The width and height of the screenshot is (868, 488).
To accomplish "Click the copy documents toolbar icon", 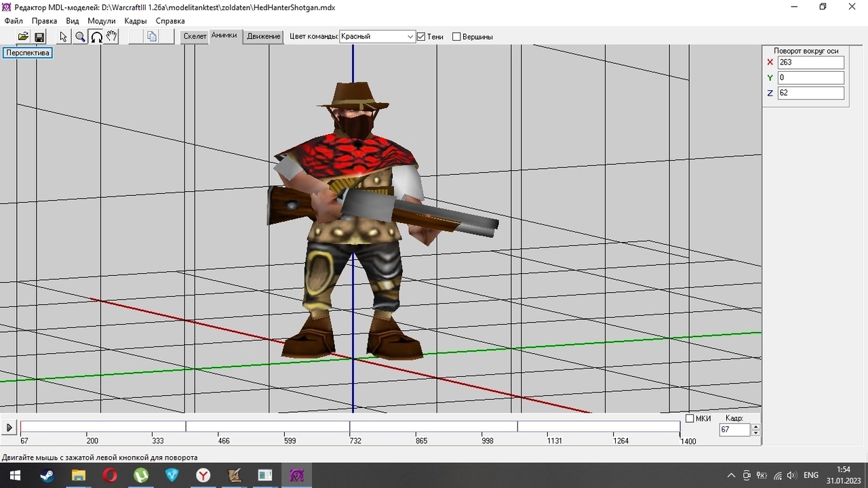I will point(152,37).
